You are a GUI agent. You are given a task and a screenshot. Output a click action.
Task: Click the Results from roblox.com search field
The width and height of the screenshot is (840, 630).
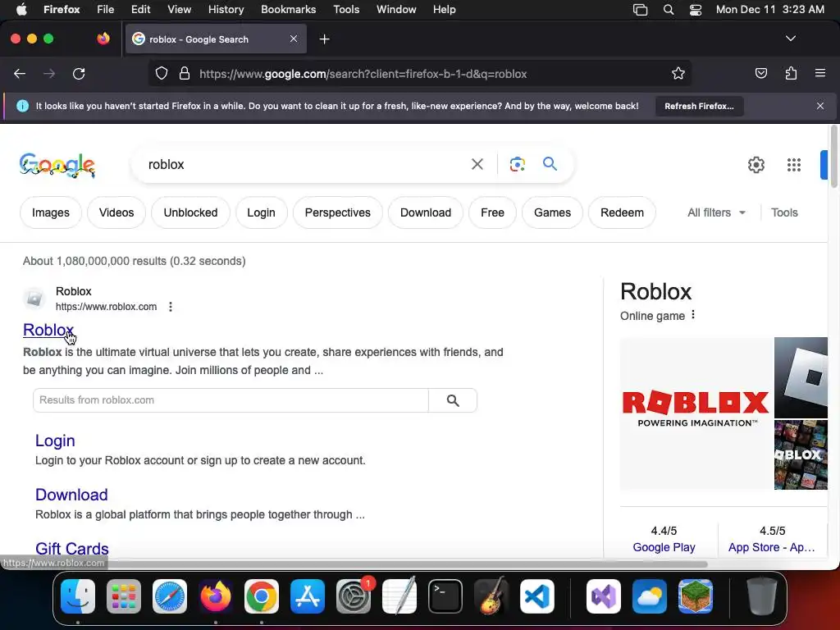point(231,400)
